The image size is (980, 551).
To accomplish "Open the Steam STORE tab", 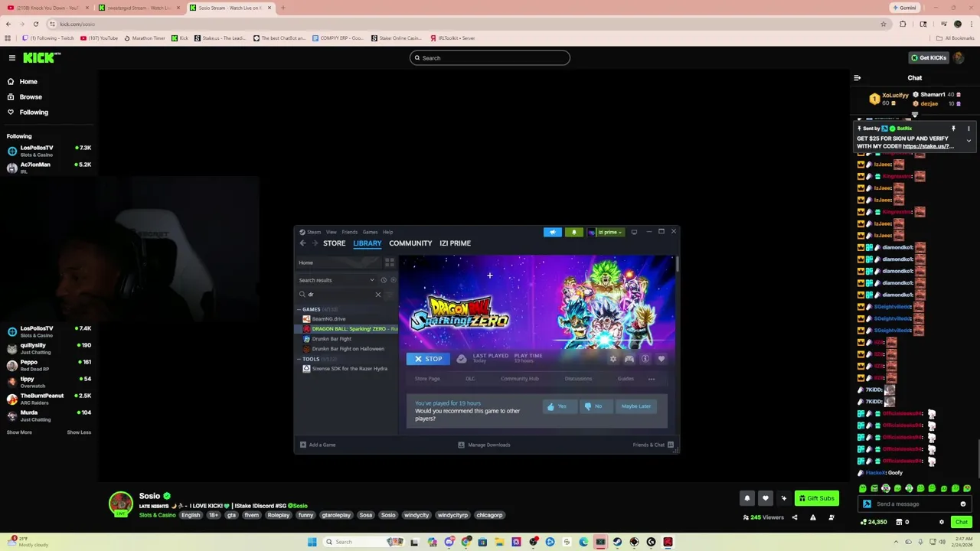I will [x=334, y=243].
